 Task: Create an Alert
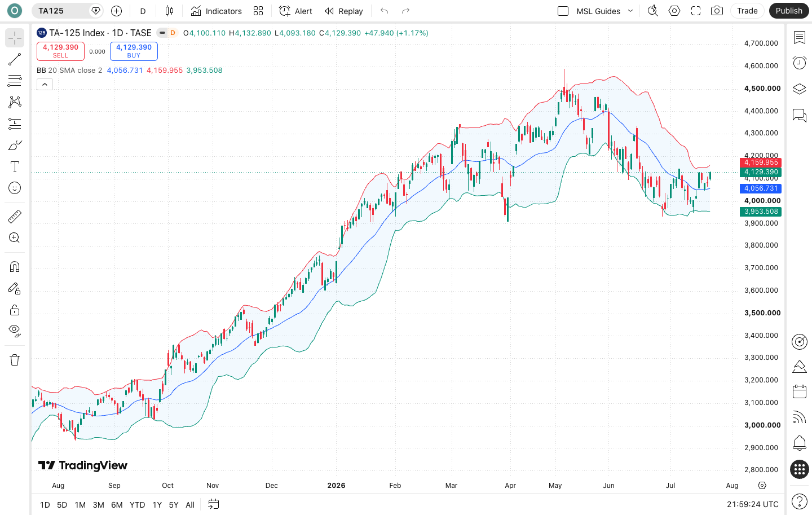296,11
